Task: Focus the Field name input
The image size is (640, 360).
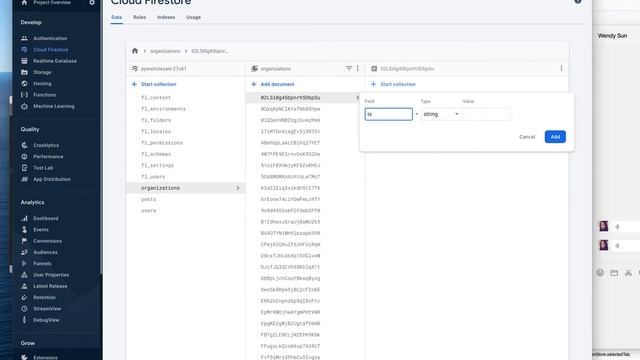Action: pyautogui.click(x=389, y=114)
